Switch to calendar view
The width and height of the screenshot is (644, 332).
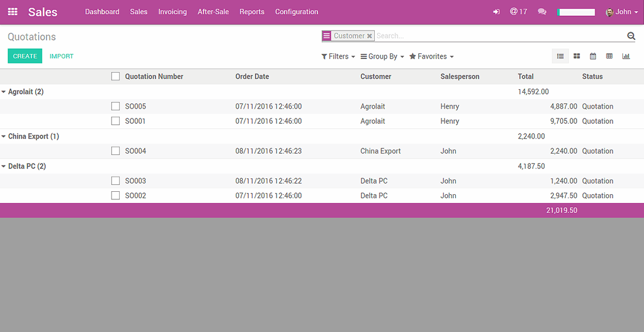(593, 56)
